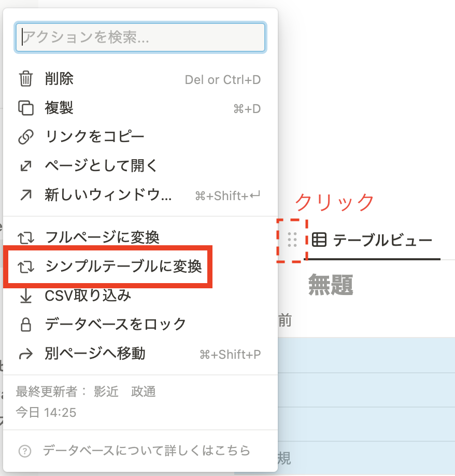Click the 無題 database title
The height and width of the screenshot is (476, 455).
[331, 285]
